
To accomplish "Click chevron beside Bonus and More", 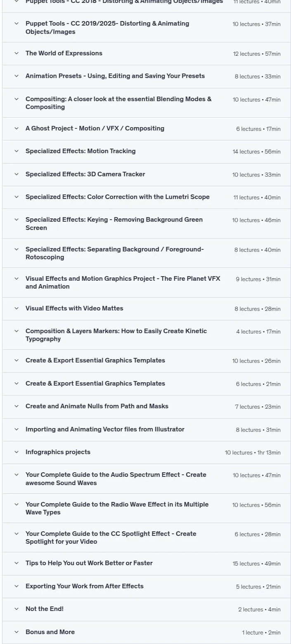I will 17,632.
